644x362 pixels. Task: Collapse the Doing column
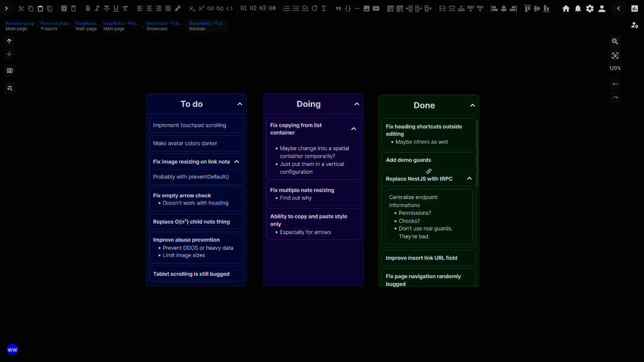[357, 104]
